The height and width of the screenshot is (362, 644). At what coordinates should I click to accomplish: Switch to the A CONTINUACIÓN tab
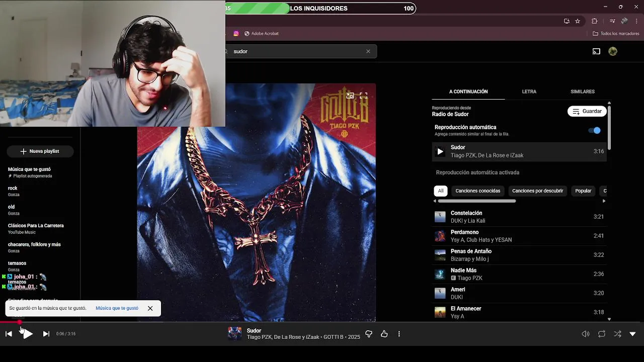[x=468, y=92]
